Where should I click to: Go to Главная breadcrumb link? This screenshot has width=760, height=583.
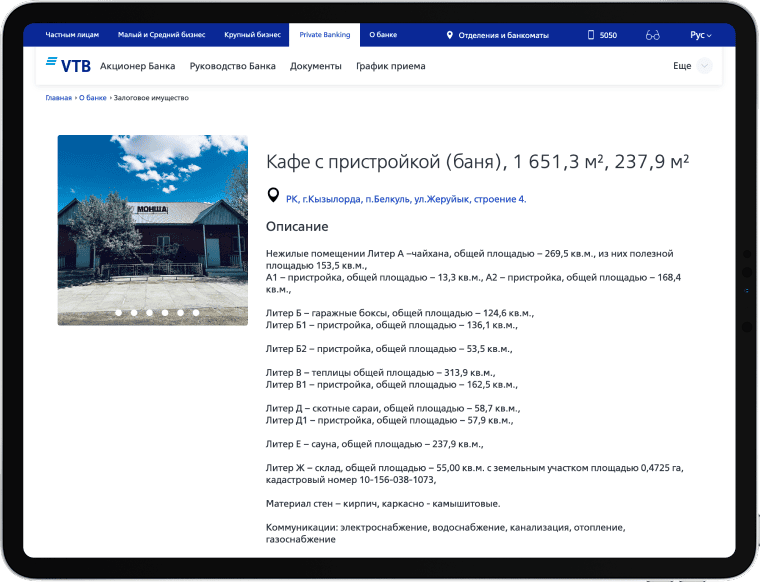click(58, 97)
